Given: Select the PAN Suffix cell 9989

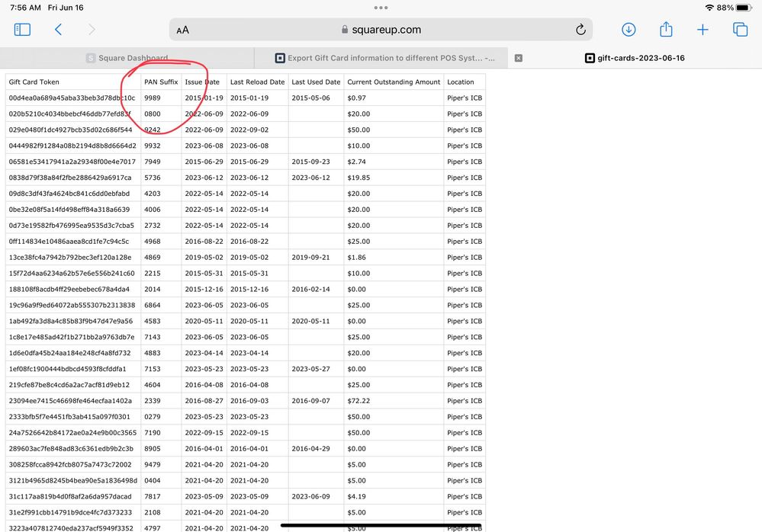Looking at the screenshot, I should pos(153,98).
